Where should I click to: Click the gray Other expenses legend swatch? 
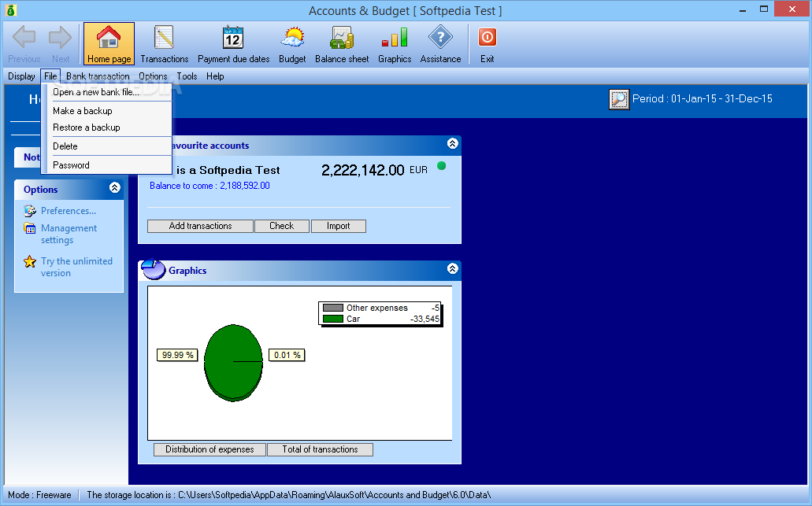click(333, 308)
